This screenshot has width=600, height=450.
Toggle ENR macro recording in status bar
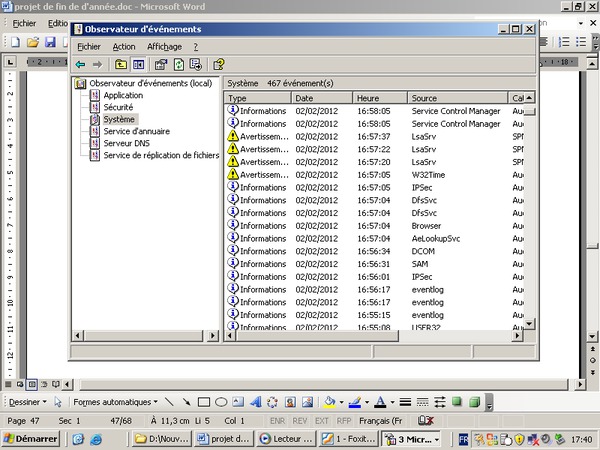pos(278,421)
